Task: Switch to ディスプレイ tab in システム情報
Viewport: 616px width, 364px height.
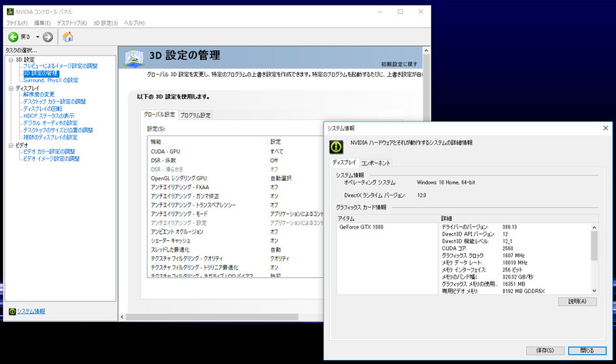Action: [343, 162]
